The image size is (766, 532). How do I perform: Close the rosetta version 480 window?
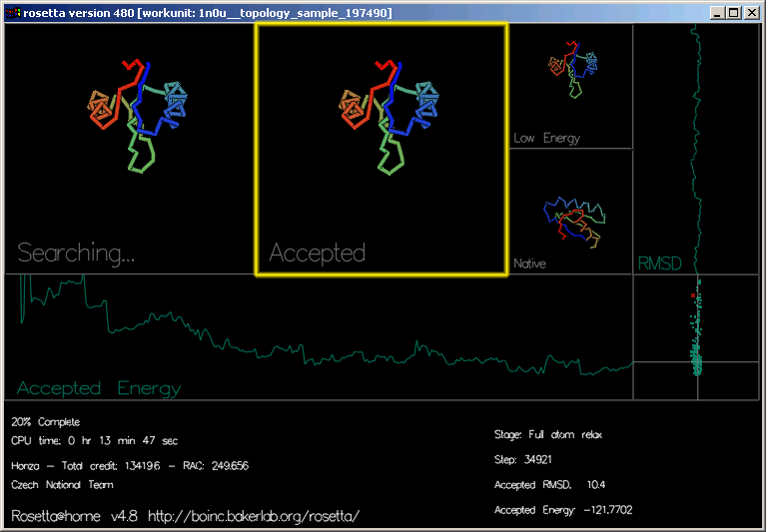[x=752, y=12]
